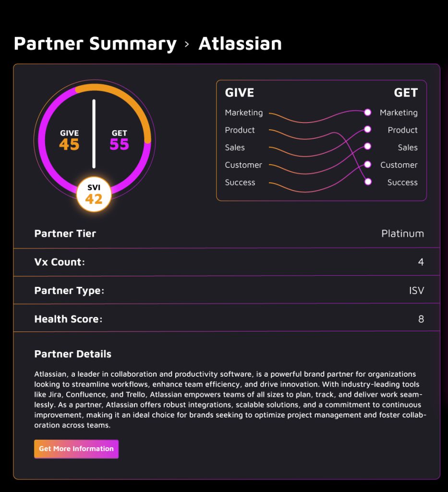Click the SVI 42 score badge
The width and height of the screenshot is (448, 492).
coord(94,194)
